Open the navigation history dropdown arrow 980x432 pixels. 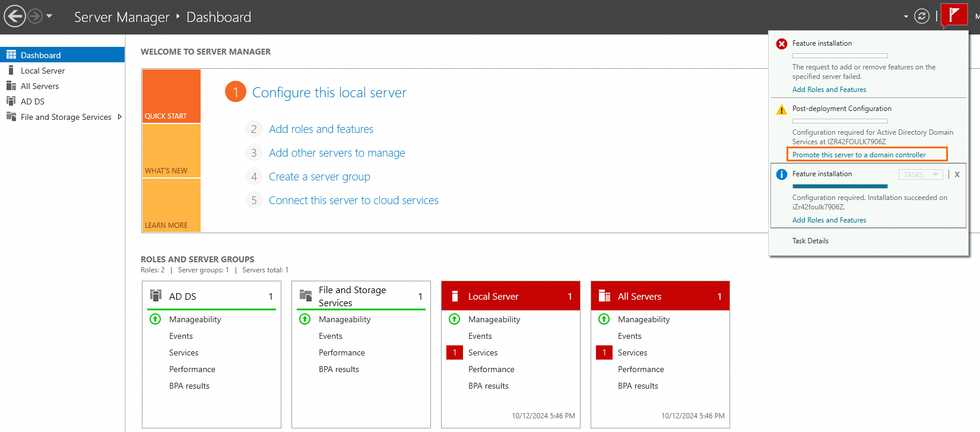49,16
